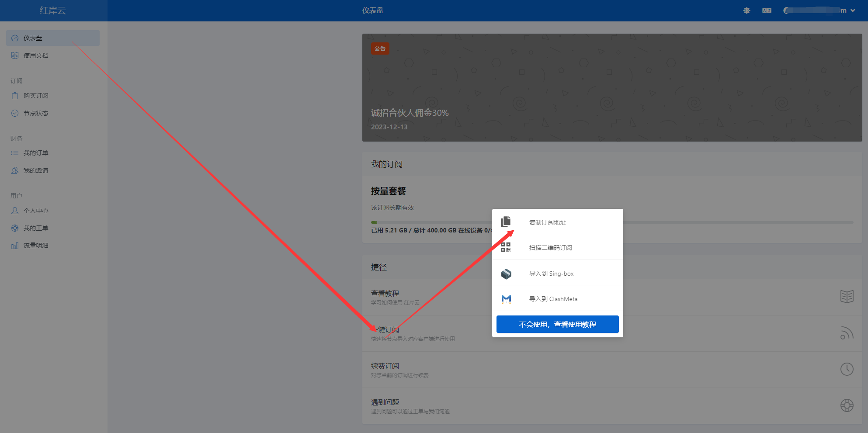Click the copy subscription address icon
868x433 pixels.
[506, 222]
